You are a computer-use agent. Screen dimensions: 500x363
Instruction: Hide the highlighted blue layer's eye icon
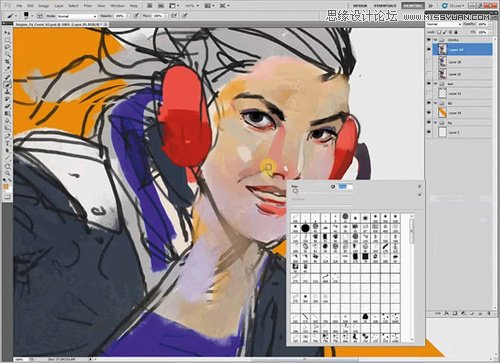click(x=429, y=50)
